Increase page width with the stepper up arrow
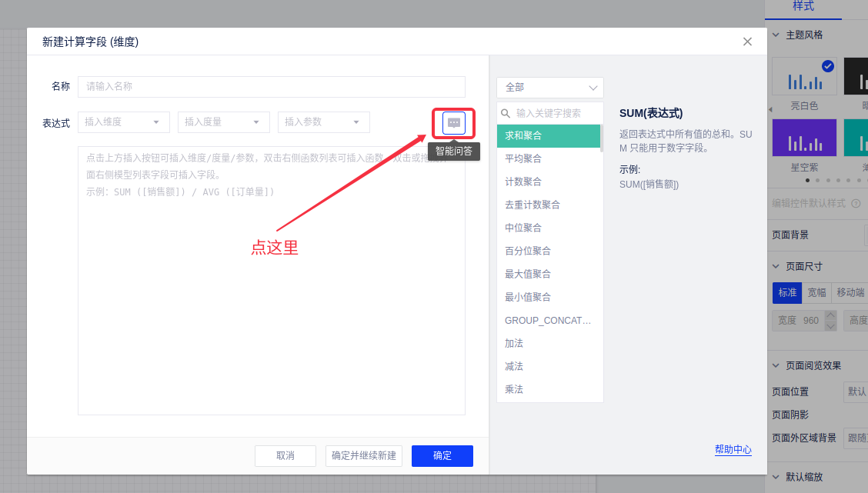 (830, 315)
